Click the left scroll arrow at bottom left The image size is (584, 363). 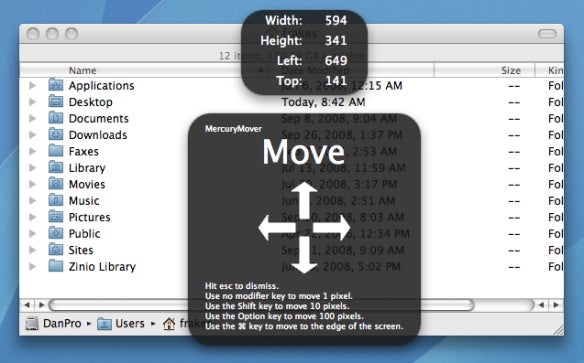pos(27,305)
